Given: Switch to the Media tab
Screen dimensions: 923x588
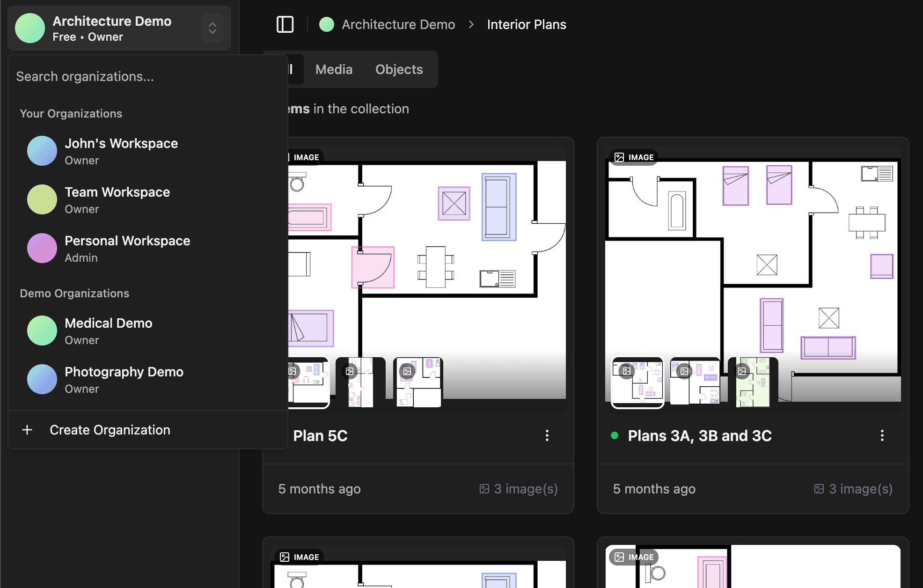Looking at the screenshot, I should (334, 69).
